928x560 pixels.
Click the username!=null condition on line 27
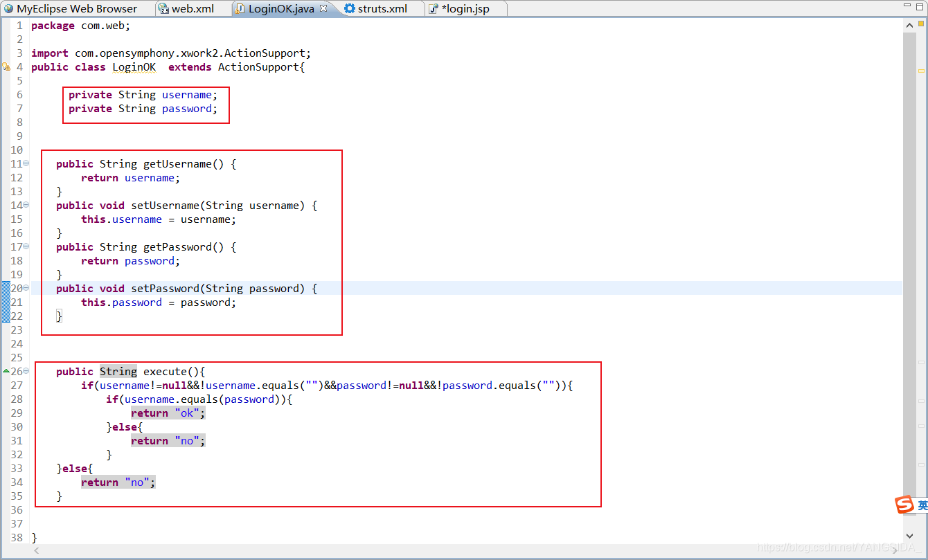[x=143, y=386]
